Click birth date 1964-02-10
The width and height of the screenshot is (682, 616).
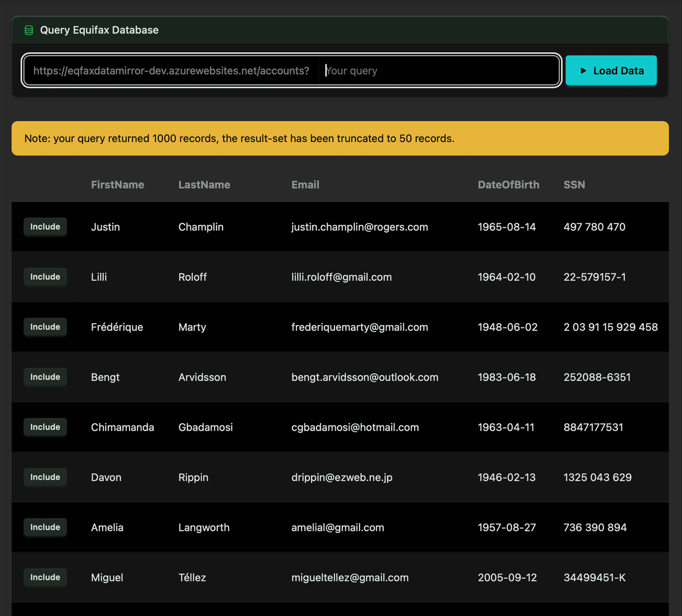click(507, 277)
